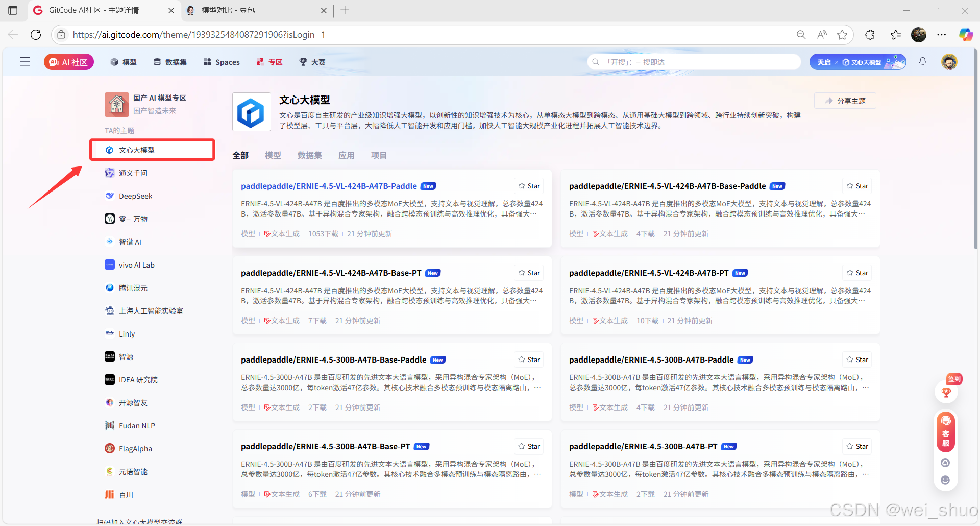This screenshot has width=980, height=526.
Task: Open ERNIE-4.5-300B-A47B-Base-PT model link
Action: click(x=326, y=447)
